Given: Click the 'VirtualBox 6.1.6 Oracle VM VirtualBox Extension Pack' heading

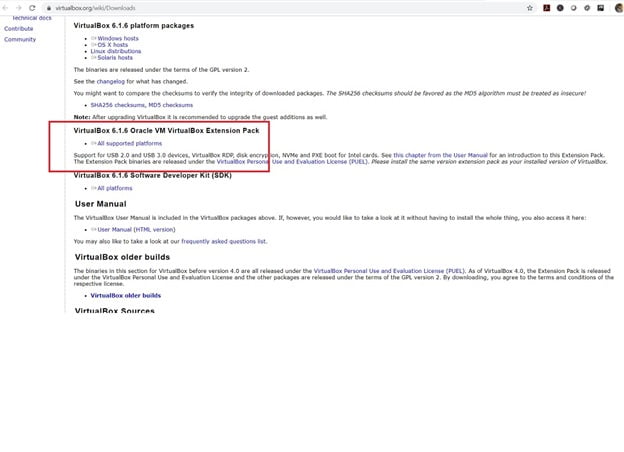Looking at the screenshot, I should pos(166,131).
